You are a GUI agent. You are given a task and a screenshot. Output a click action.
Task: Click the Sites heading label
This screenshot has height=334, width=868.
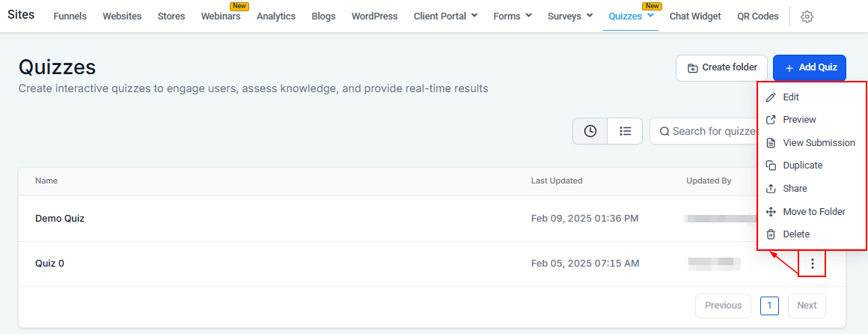[x=21, y=15]
